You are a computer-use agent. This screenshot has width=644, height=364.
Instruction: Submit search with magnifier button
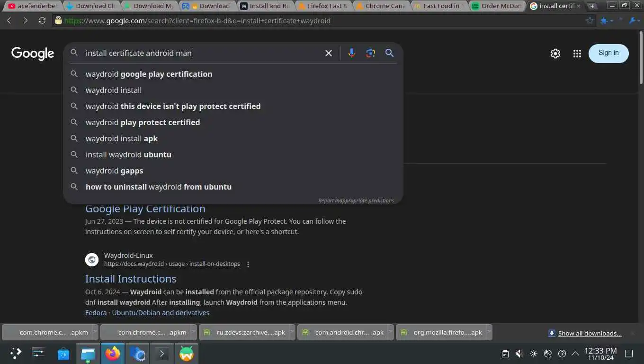click(389, 53)
